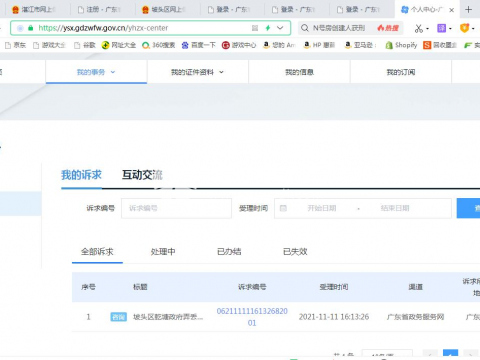Show 全部诉求 list
Image resolution: width=480 pixels, height=360 pixels.
click(97, 252)
